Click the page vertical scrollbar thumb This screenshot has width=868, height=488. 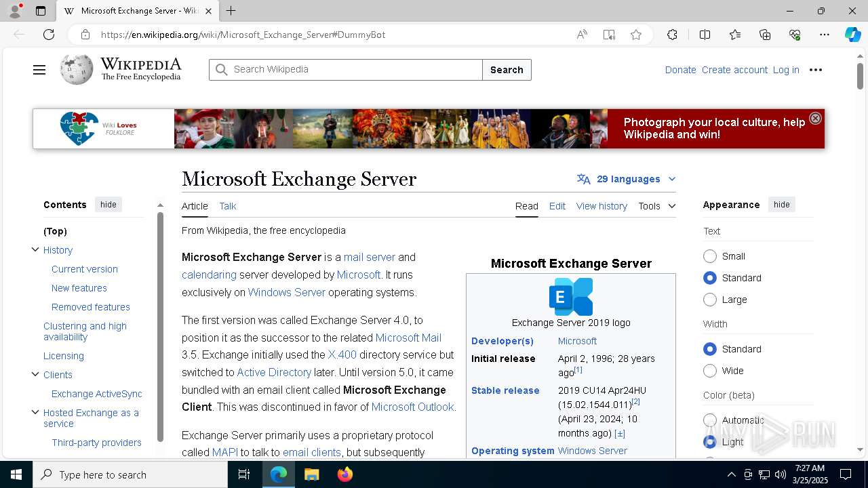point(860,76)
